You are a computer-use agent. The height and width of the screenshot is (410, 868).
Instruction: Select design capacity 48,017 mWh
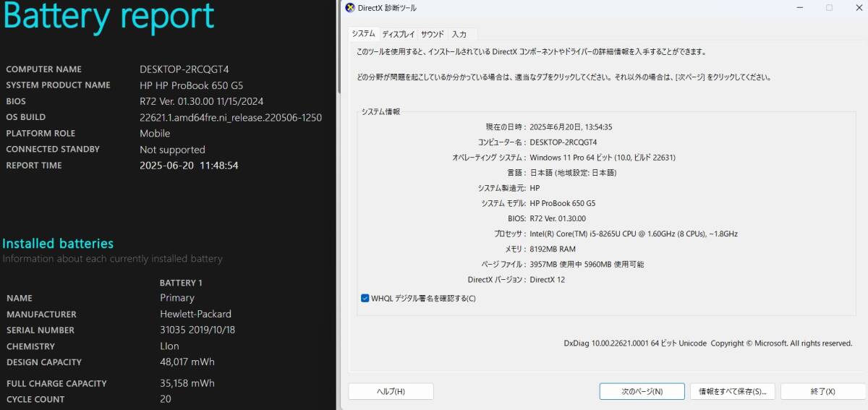(187, 362)
